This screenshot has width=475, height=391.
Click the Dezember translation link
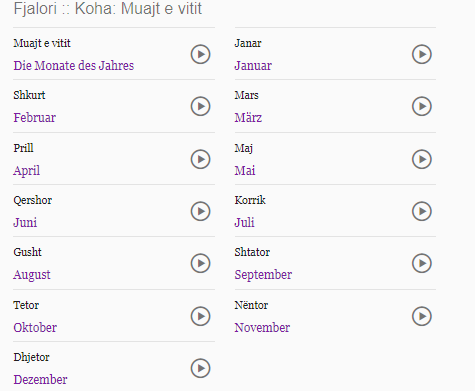[x=40, y=379]
